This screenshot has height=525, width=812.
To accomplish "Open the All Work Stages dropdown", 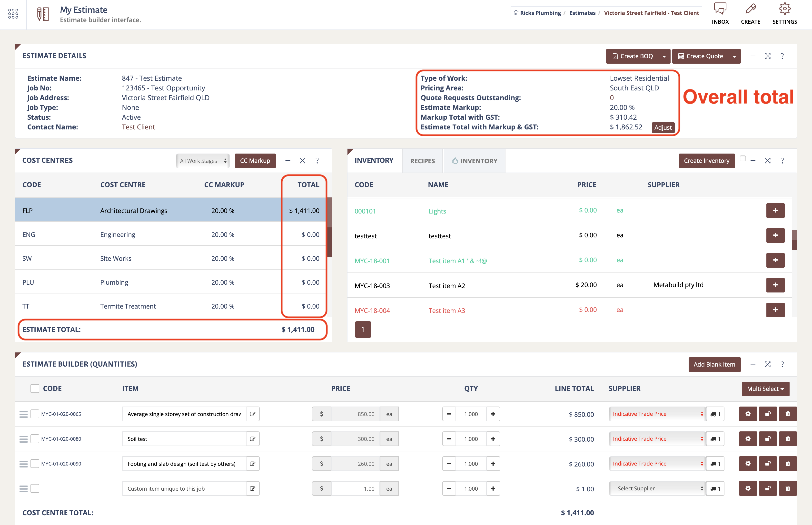I will point(203,161).
